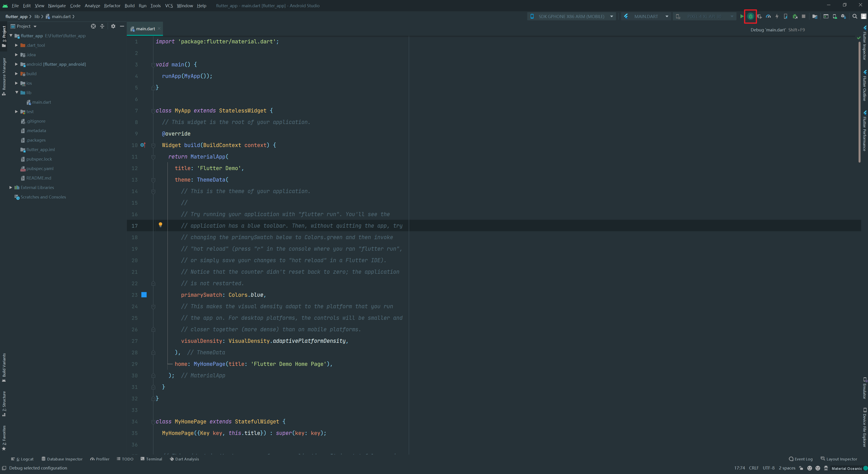
Task: Run main.dart with the green play icon
Action: (742, 16)
